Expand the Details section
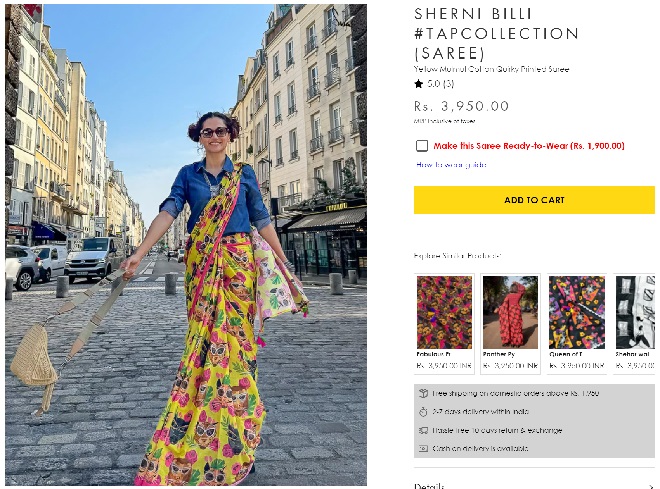The image size is (660, 489). (x=430, y=486)
